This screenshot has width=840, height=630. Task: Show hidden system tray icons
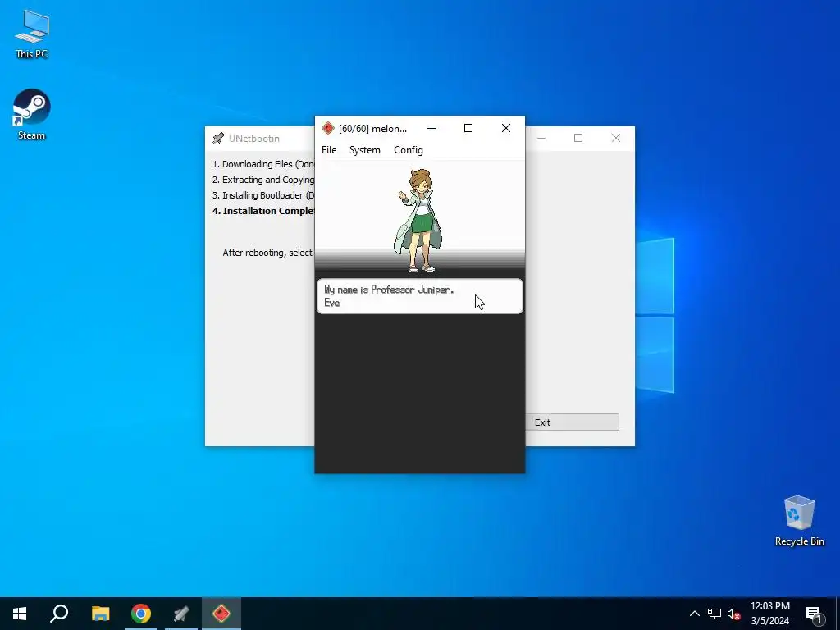coord(694,614)
